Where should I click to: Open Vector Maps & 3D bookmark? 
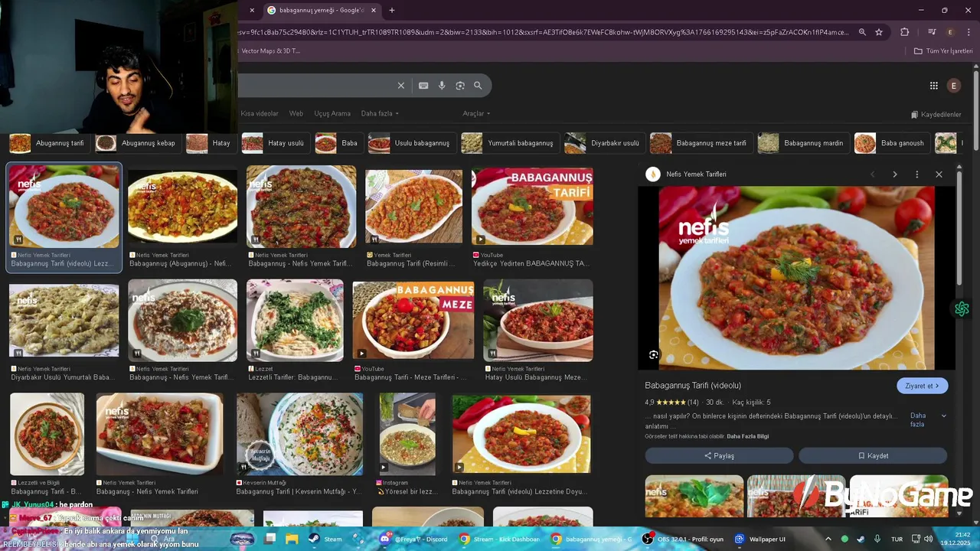(270, 51)
